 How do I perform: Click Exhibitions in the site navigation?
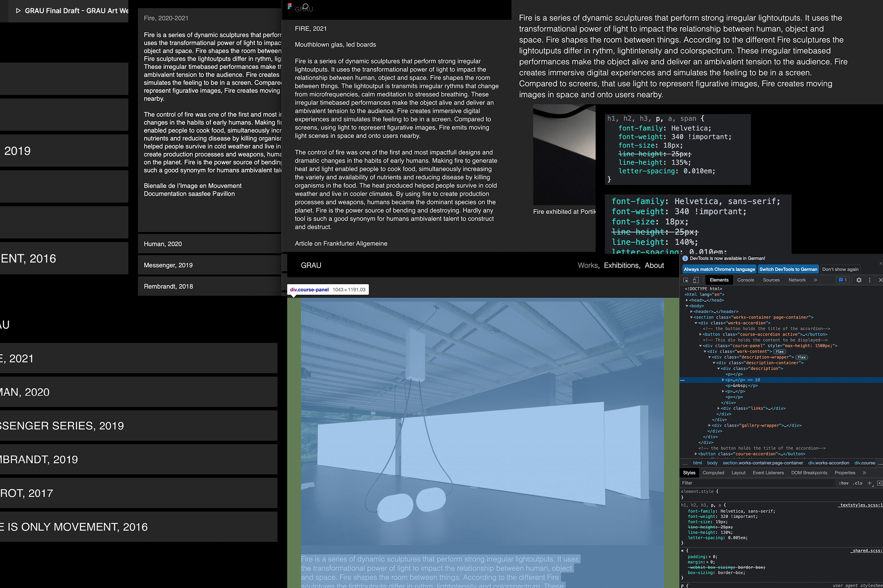621,266
